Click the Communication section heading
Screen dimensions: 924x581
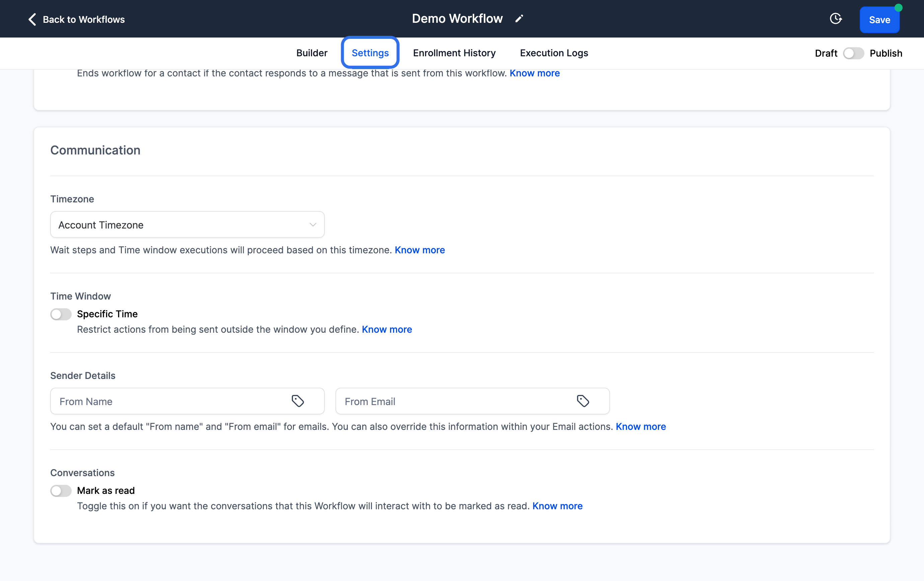(x=95, y=150)
